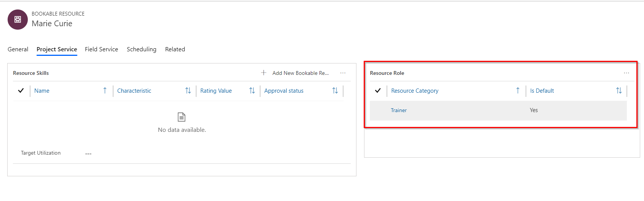This screenshot has width=644, height=201.
Task: Open the Scheduling tab
Action: [141, 49]
